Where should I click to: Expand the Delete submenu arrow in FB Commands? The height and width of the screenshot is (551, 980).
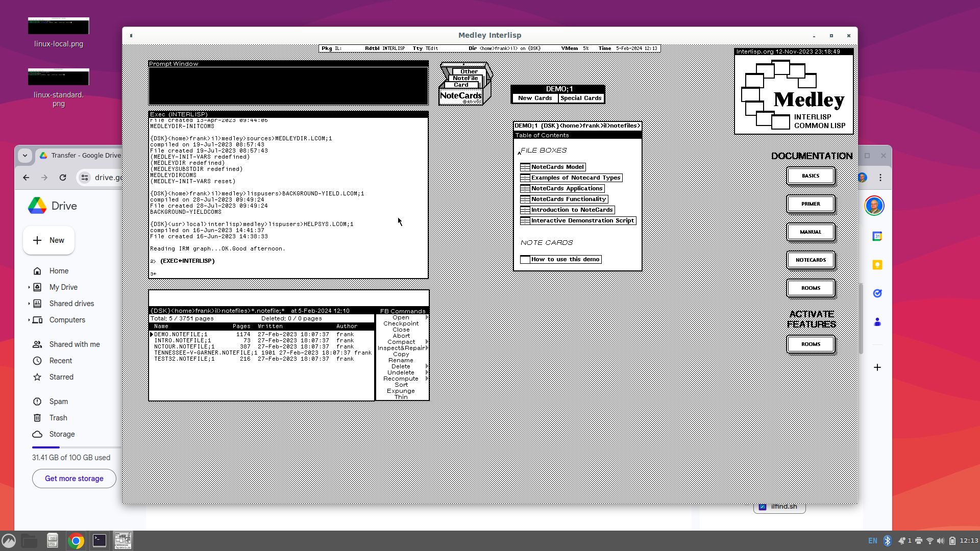point(427,366)
